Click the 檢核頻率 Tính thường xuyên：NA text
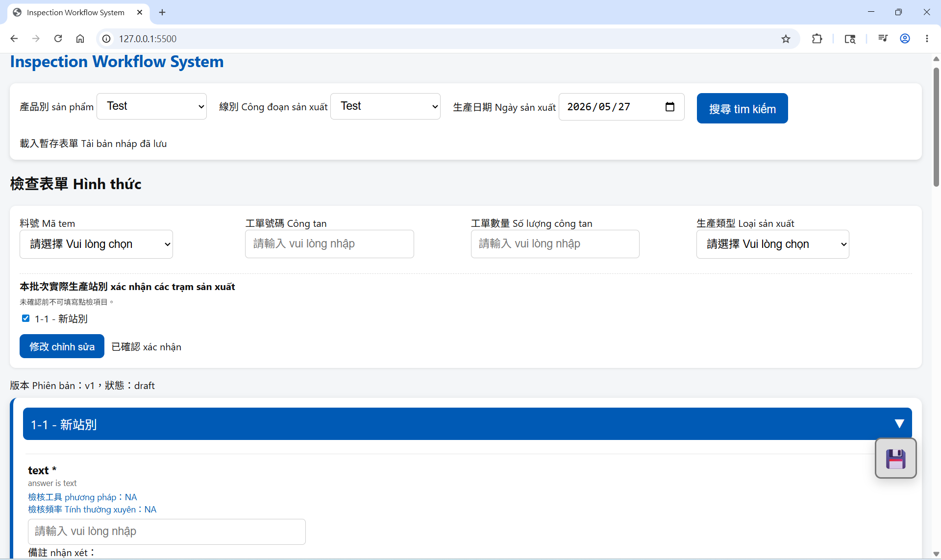Viewport: 941px width, 560px height. (92, 510)
